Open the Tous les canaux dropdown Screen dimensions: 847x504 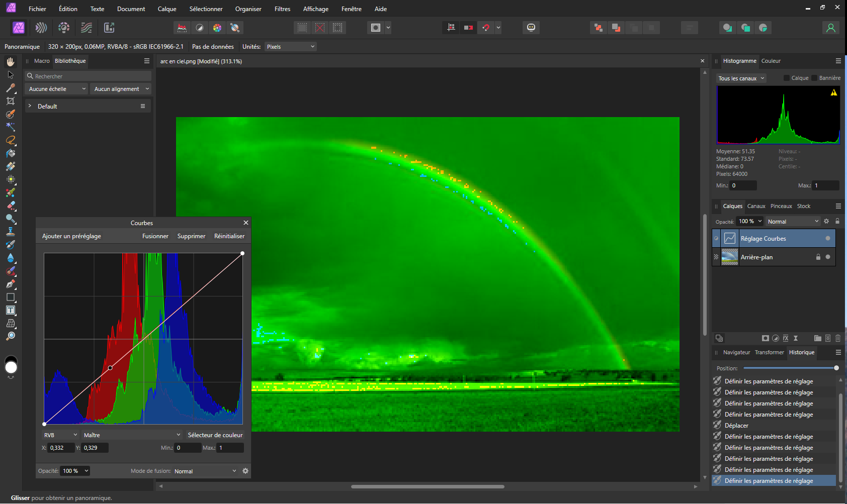pyautogui.click(x=741, y=78)
